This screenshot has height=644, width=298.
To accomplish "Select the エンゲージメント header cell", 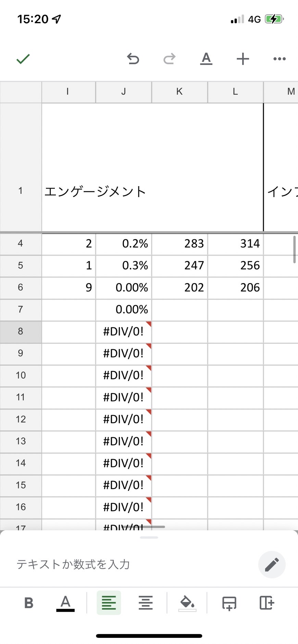I will [152, 167].
